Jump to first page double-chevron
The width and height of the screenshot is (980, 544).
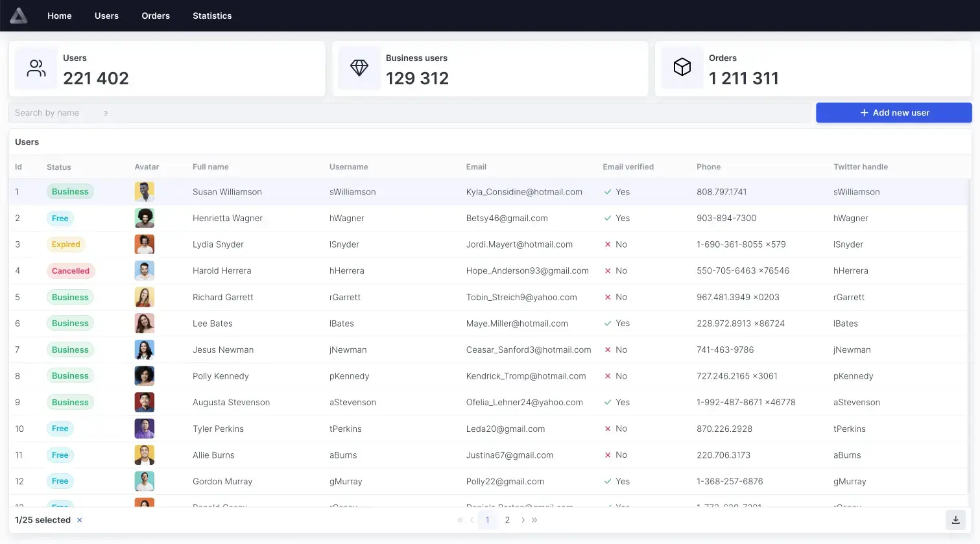[x=460, y=520]
